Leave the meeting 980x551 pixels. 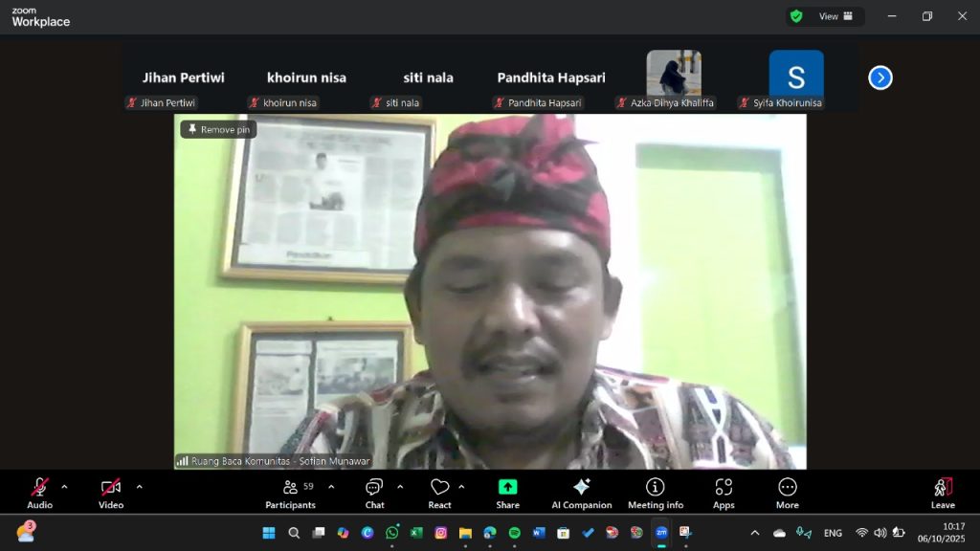943,492
